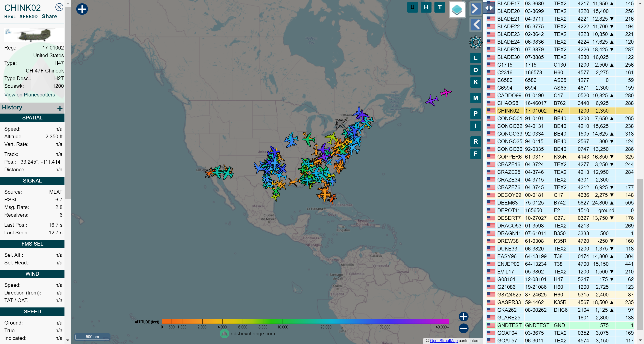Screen dimensions: 644x344
Task: Click the C6586 US flag icon
Action: tap(491, 80)
